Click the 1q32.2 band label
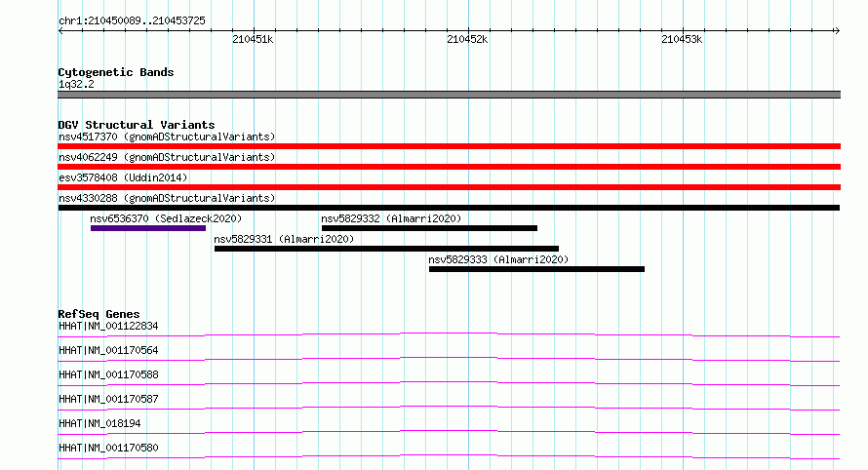The width and height of the screenshot is (868, 470). click(x=76, y=84)
